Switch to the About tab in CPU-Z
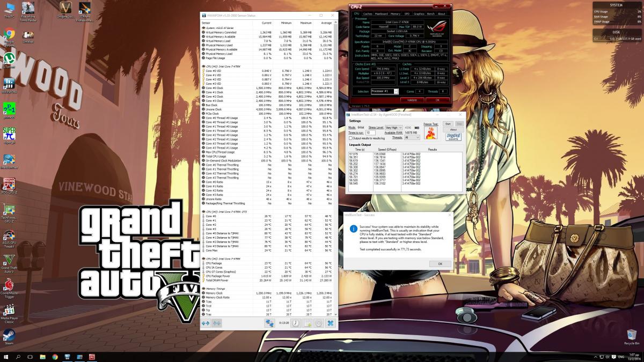 pyautogui.click(x=442, y=13)
